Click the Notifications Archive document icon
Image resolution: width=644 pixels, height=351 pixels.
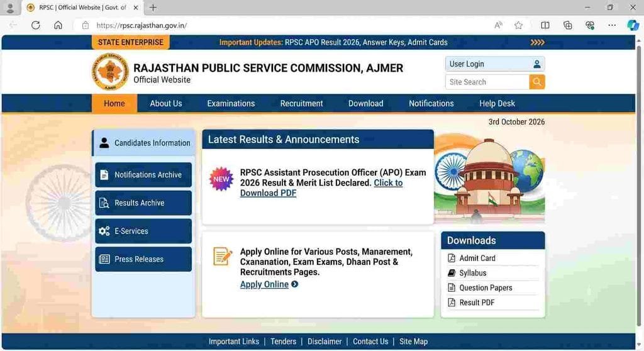click(104, 175)
